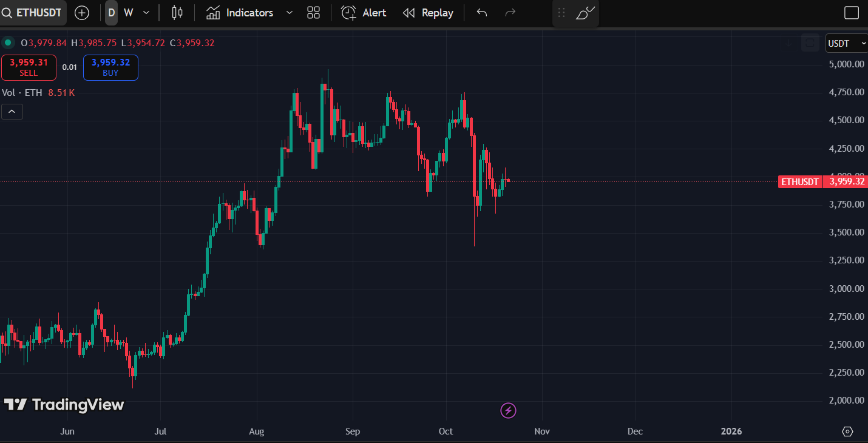Open chart settings gear icon
Image resolution: width=868 pixels, height=443 pixels.
[848, 431]
